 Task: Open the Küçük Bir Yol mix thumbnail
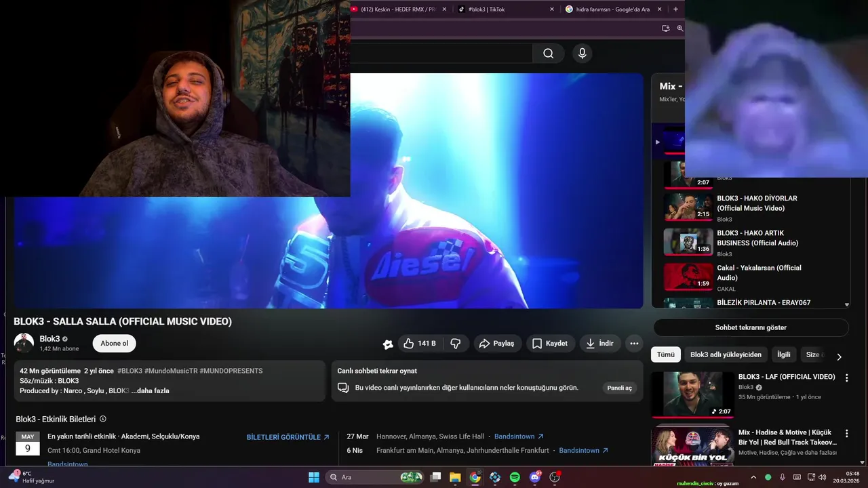[x=692, y=446]
